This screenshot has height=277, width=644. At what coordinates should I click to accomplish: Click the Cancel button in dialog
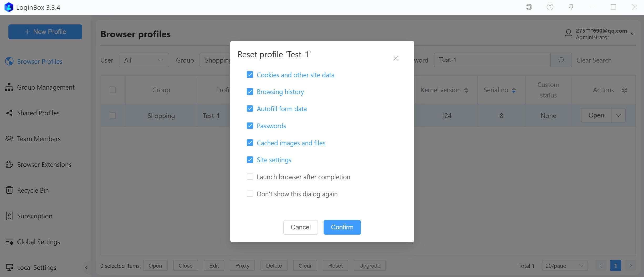click(300, 227)
